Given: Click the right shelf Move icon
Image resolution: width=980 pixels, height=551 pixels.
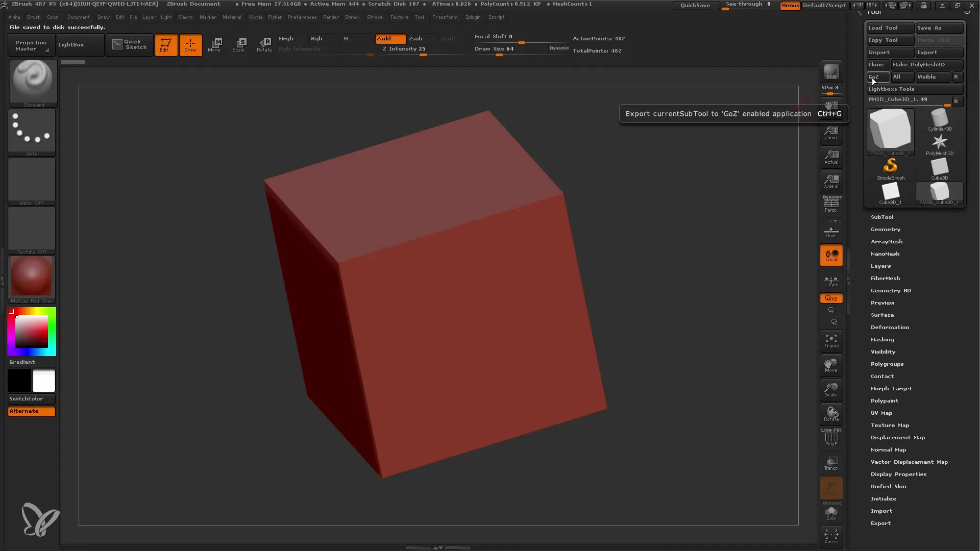Looking at the screenshot, I should click(831, 366).
